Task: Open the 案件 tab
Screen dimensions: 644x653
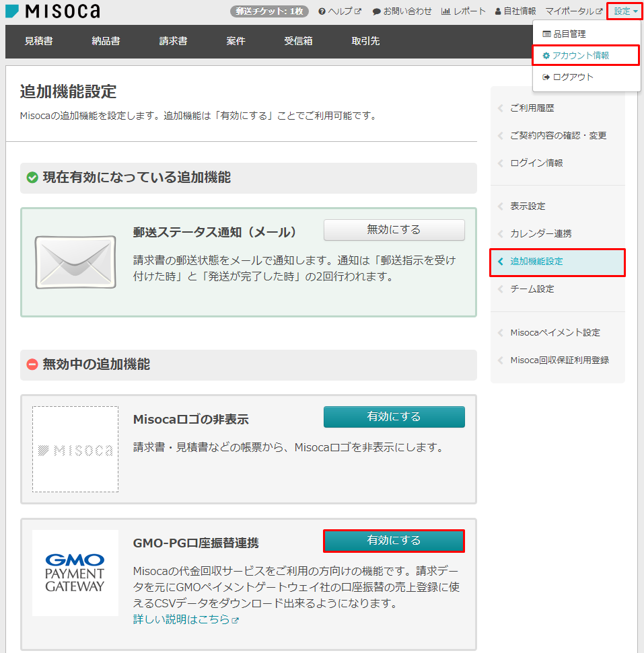Action: click(236, 41)
